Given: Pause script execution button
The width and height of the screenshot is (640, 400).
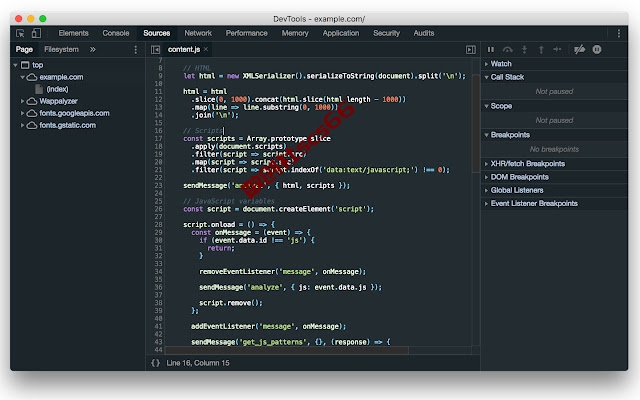Looking at the screenshot, I should coord(491,49).
